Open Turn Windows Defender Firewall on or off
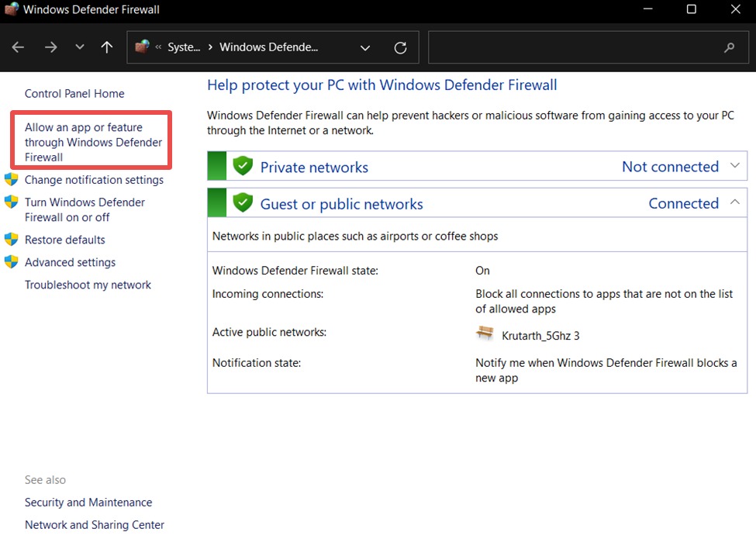 (x=85, y=209)
